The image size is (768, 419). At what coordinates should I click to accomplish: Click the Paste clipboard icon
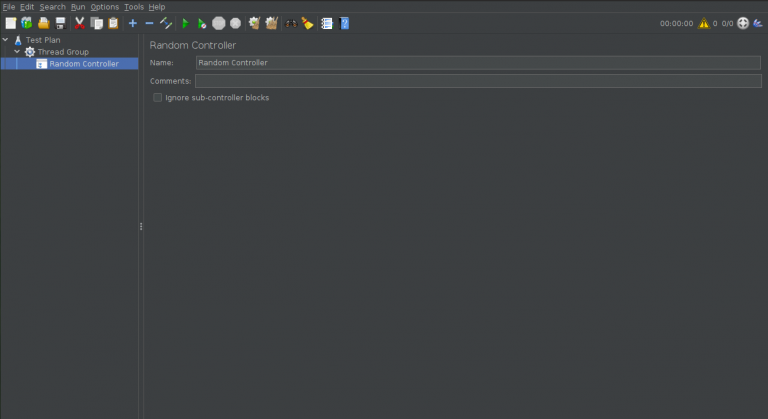click(113, 23)
